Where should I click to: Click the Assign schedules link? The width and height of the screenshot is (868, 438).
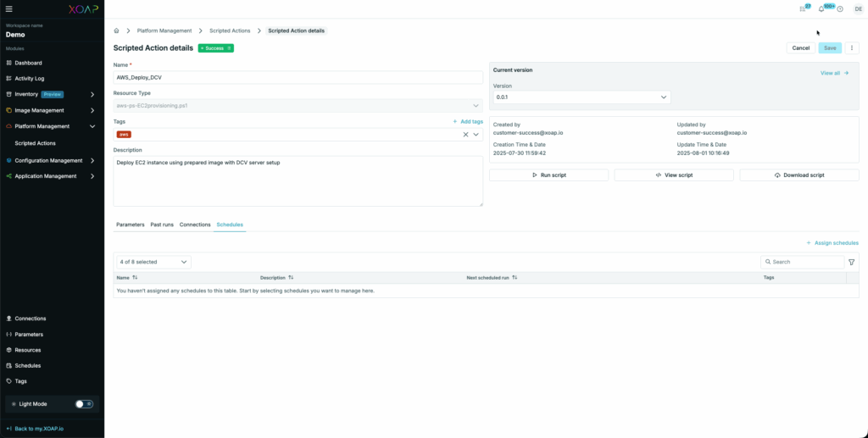[832, 243]
